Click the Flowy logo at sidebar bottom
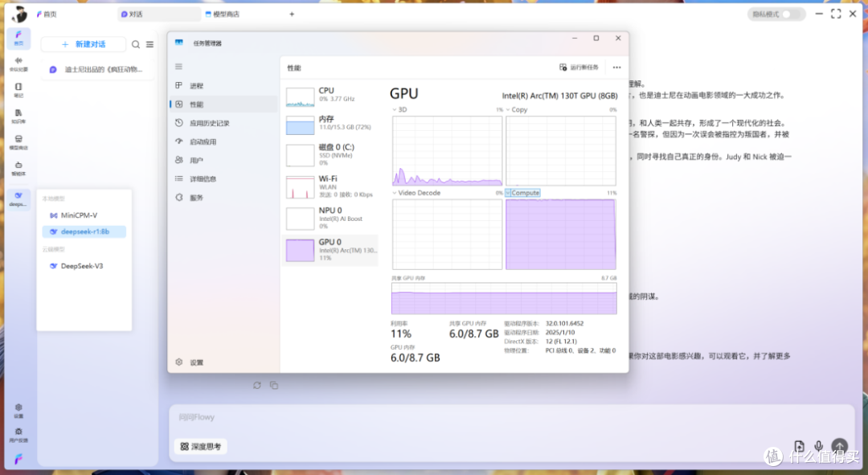Viewport: 868px width, 475px height. tap(18, 459)
